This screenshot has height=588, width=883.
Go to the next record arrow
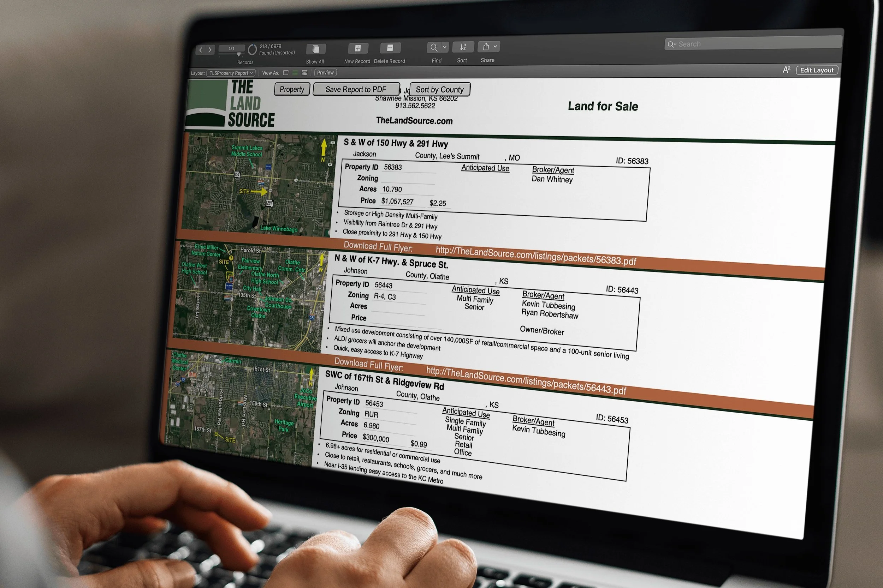210,50
